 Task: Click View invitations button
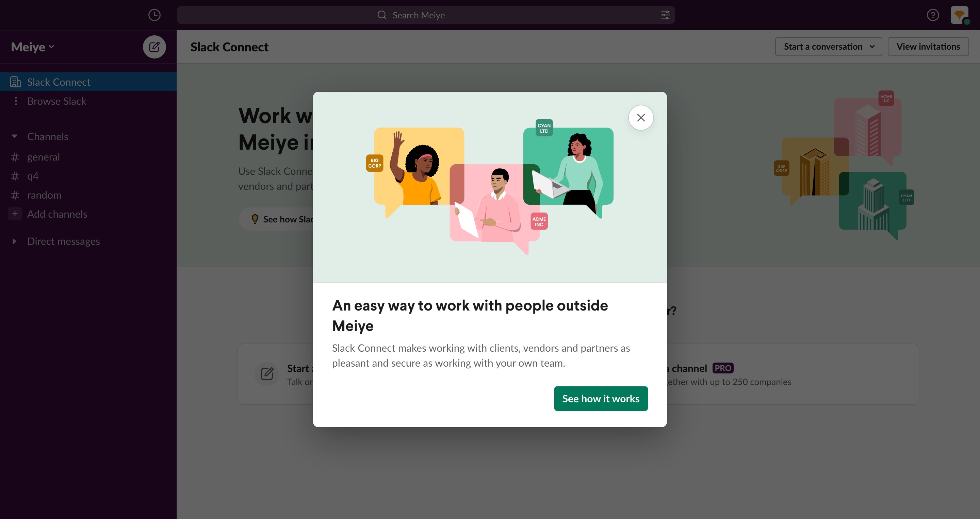tap(928, 46)
